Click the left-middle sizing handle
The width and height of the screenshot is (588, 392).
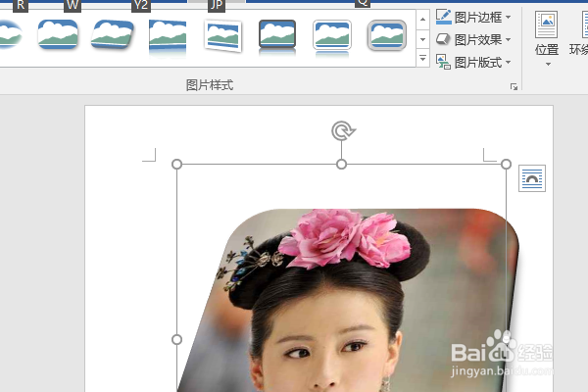(176, 339)
